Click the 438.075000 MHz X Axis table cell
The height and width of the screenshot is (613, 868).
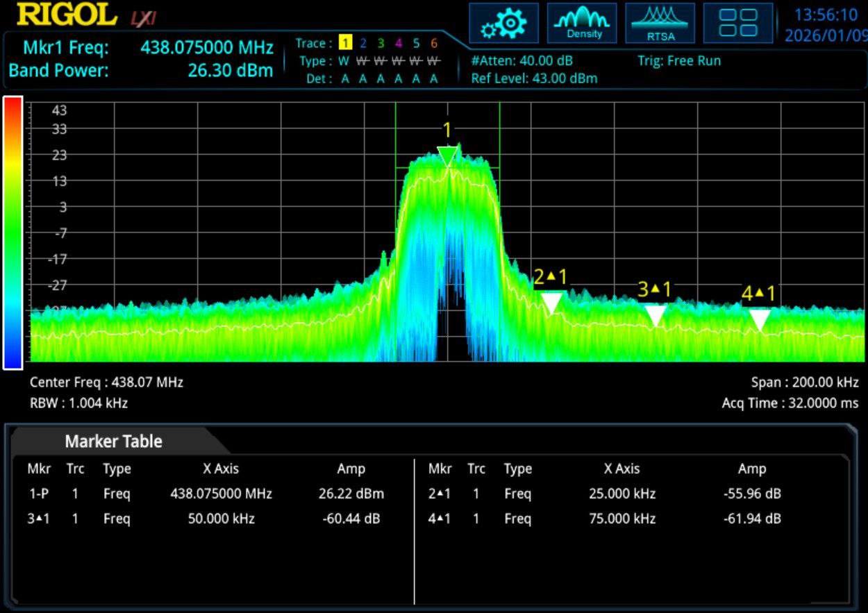pos(221,494)
